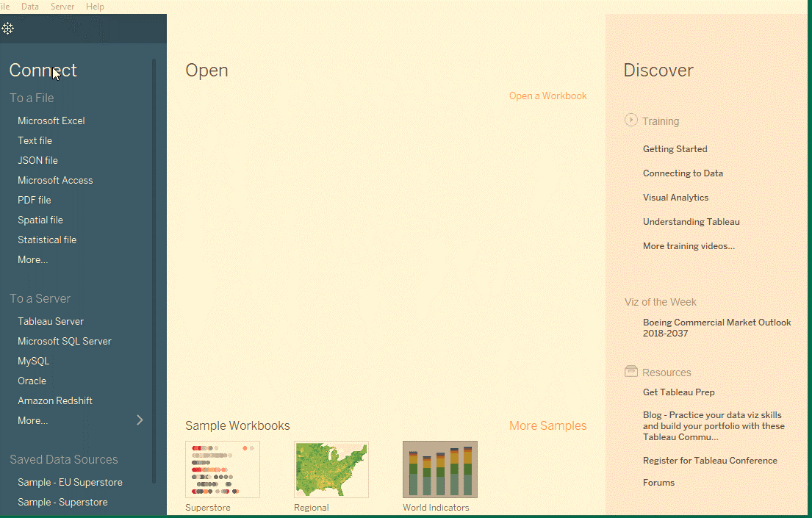Connect to Microsoft Access
The image size is (812, 518).
[55, 180]
